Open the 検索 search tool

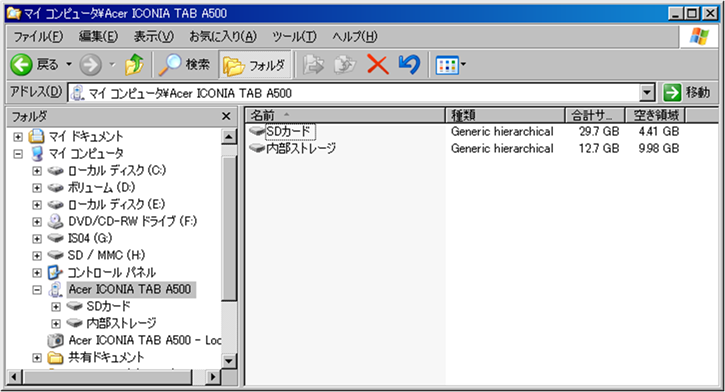click(x=184, y=65)
